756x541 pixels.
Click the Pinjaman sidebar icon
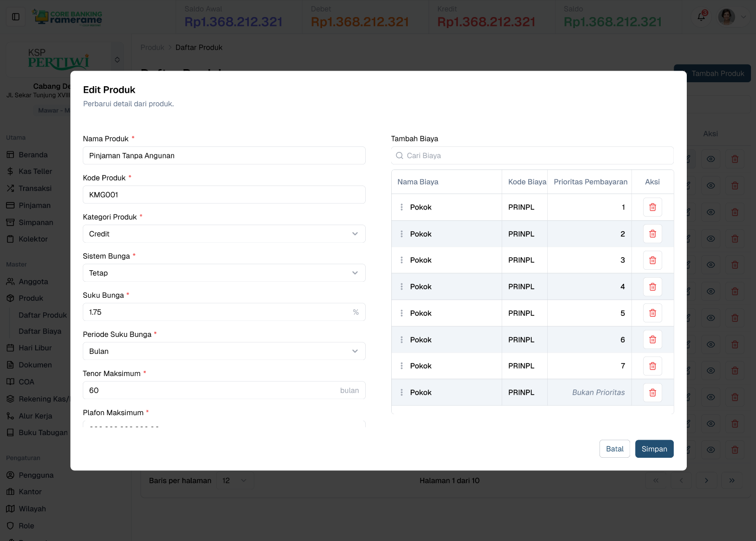pyautogui.click(x=10, y=205)
